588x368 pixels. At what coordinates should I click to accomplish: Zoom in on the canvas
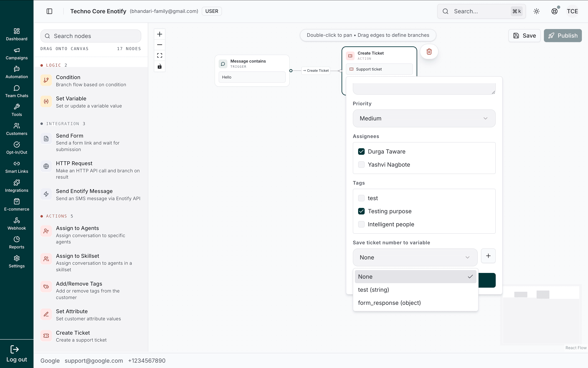160,34
